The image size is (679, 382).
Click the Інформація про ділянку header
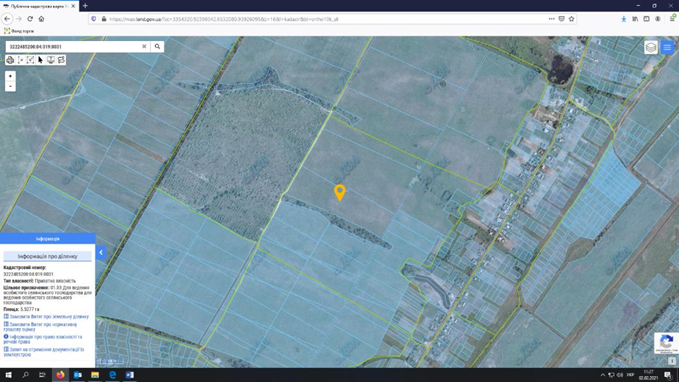click(48, 256)
